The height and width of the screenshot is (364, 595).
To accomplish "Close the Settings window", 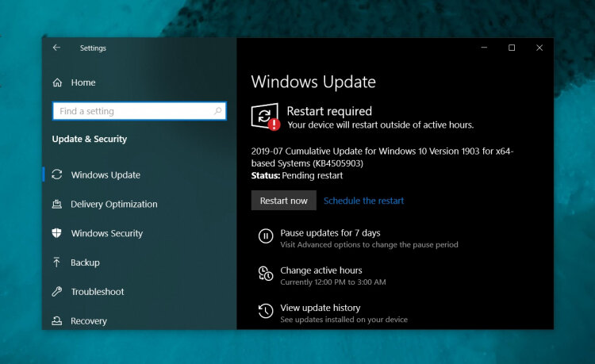I will [x=539, y=48].
